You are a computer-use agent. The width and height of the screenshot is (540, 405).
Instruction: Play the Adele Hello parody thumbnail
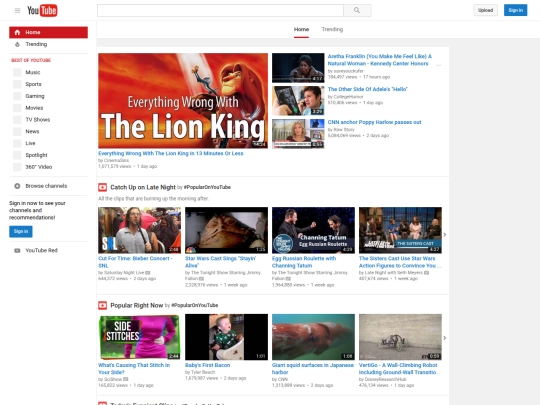[298, 101]
